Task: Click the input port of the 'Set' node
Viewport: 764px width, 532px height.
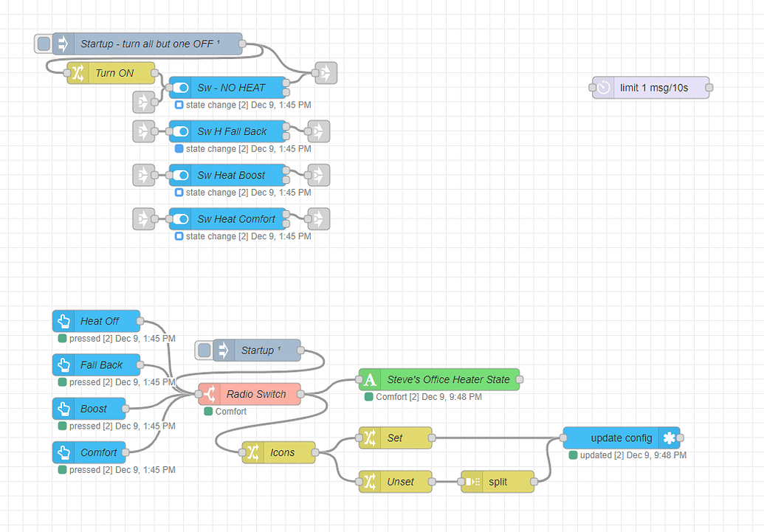Action: (359, 438)
